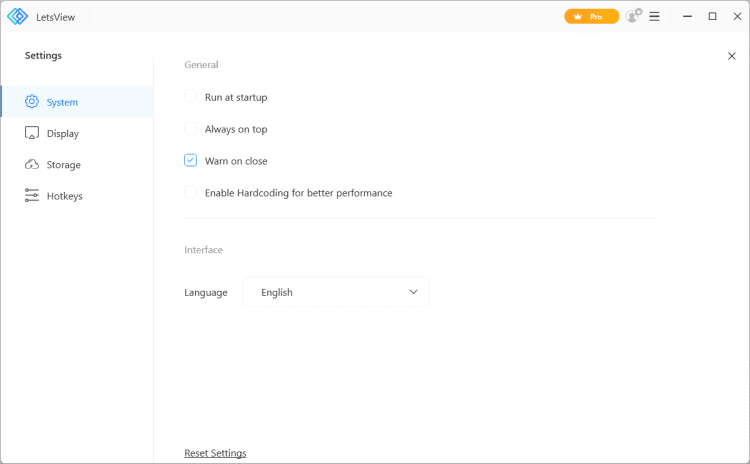
Task: Open the user account profile icon
Action: 633,16
